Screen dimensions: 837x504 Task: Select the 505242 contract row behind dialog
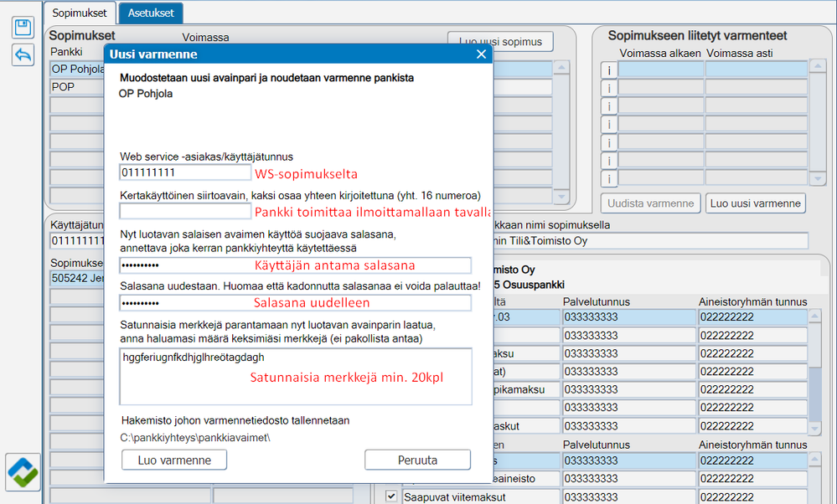[77, 278]
